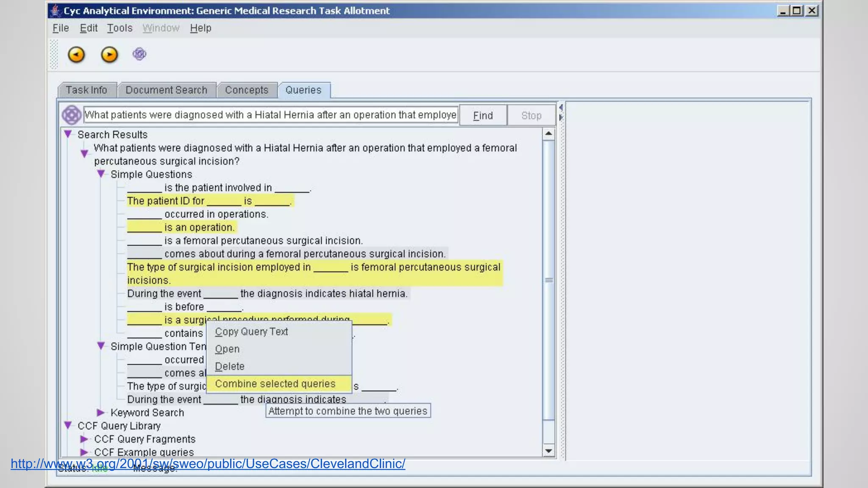Close the Cyc Analytical Environment window
The image size is (868, 488).
(812, 11)
